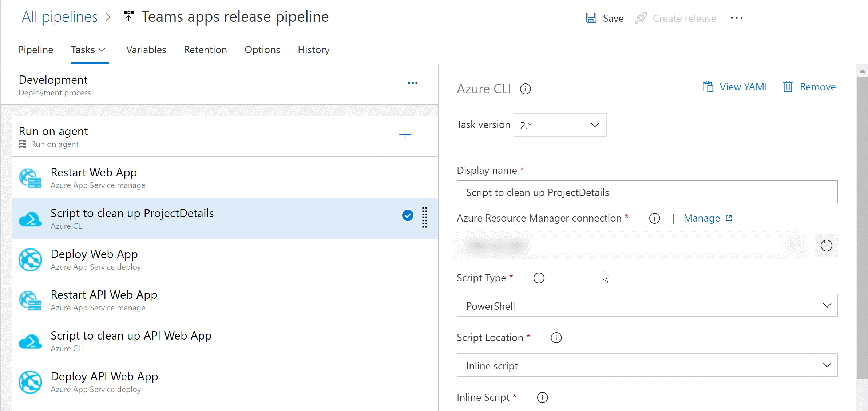868x411 pixels.
Task: Click scrollbar up arrow in task pane
Action: tap(862, 71)
